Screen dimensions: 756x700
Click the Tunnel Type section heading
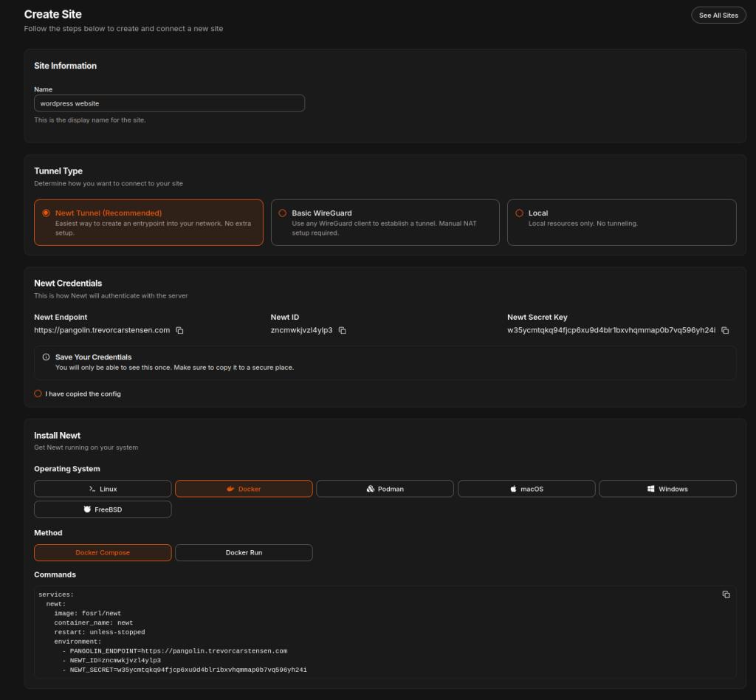coord(58,171)
